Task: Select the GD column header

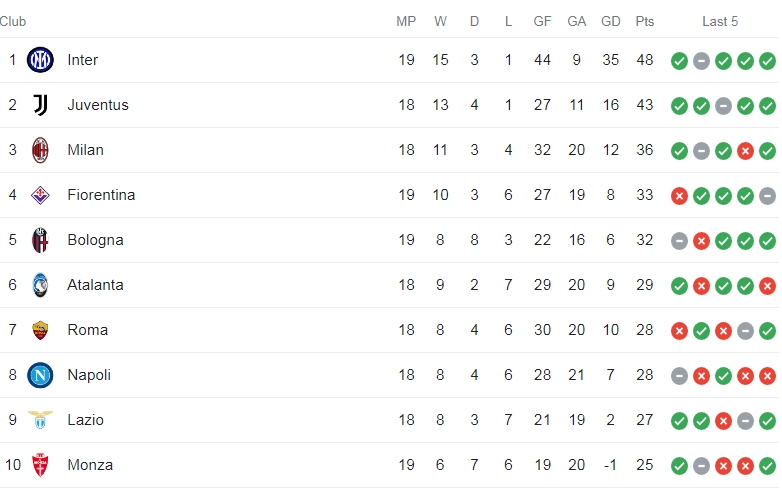Action: point(610,21)
